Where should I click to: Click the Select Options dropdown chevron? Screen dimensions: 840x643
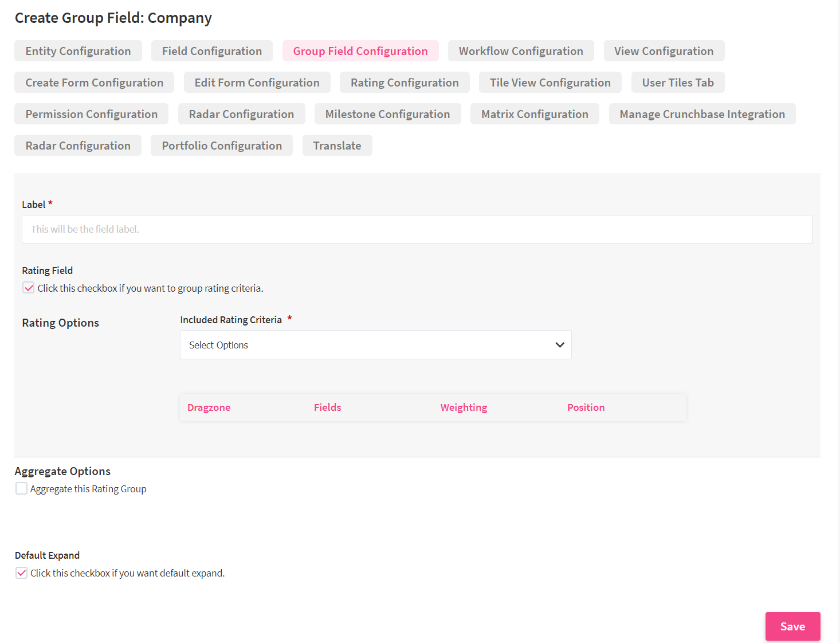[x=559, y=345]
